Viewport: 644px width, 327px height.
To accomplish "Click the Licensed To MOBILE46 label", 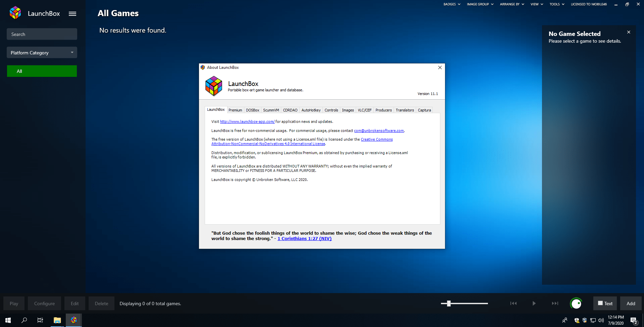I will pos(589,4).
